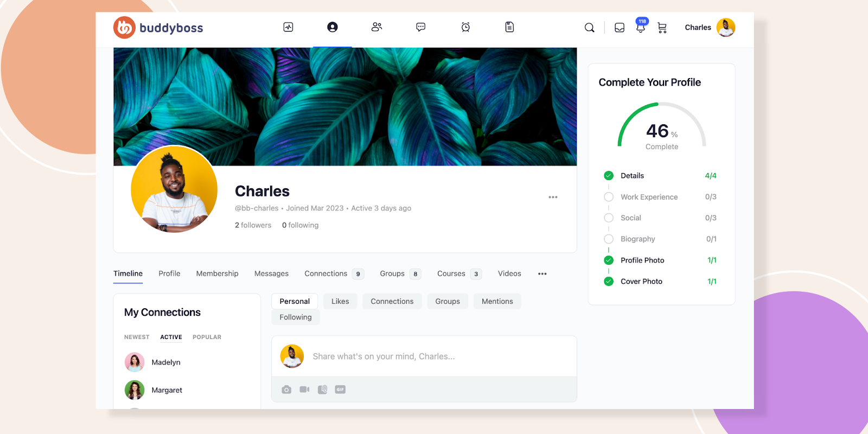Attach a document using paperclip icon

(322, 390)
